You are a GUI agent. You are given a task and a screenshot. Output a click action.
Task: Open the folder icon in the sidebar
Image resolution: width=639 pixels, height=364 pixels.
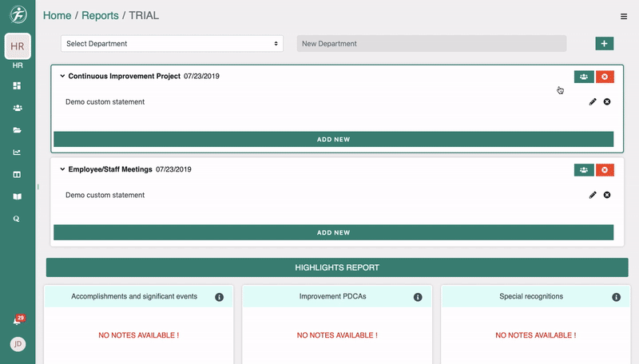pyautogui.click(x=17, y=130)
